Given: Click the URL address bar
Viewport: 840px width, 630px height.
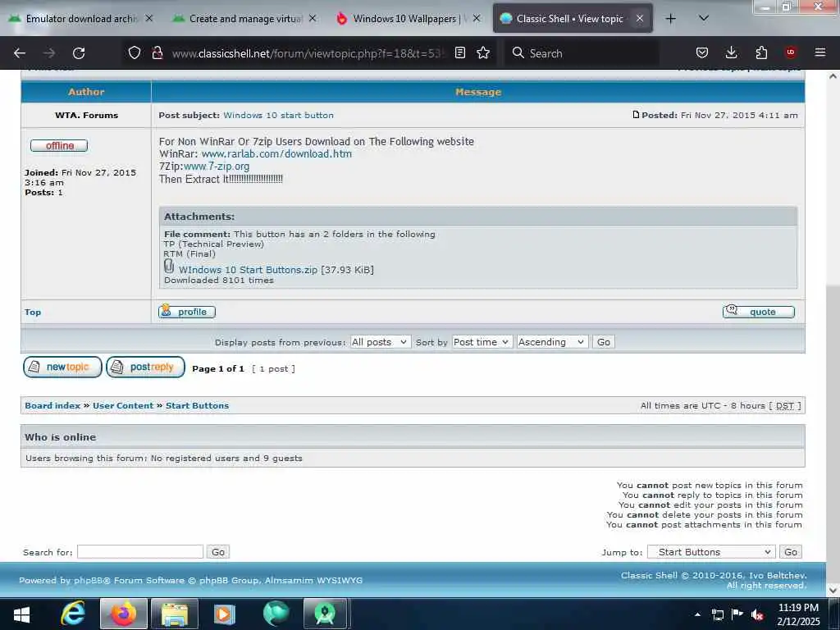Looking at the screenshot, I should [x=308, y=53].
